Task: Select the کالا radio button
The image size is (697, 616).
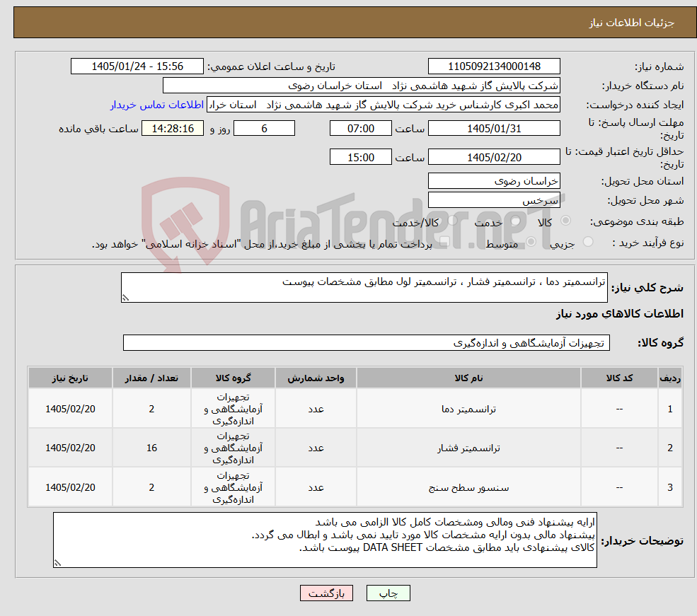Action: [x=566, y=220]
